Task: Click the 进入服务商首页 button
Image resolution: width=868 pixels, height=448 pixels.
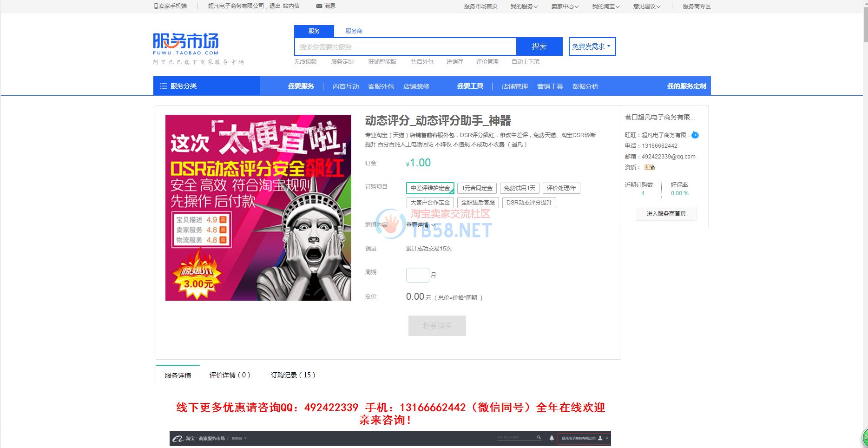Action: [x=666, y=214]
